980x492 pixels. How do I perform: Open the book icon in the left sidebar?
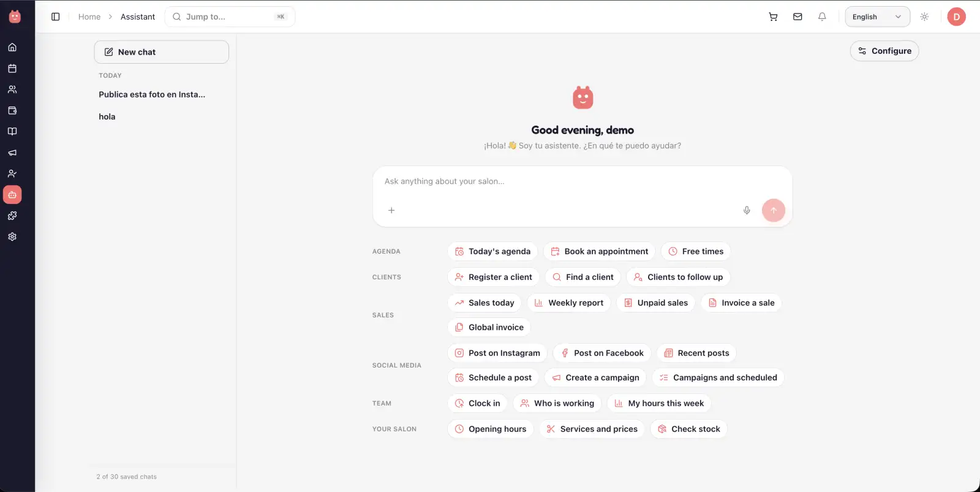point(12,132)
